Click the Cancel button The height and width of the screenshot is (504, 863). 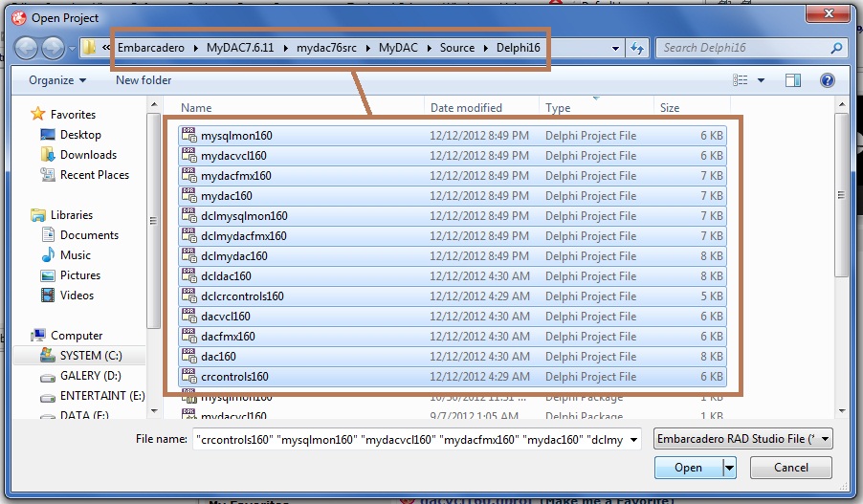tap(791, 468)
